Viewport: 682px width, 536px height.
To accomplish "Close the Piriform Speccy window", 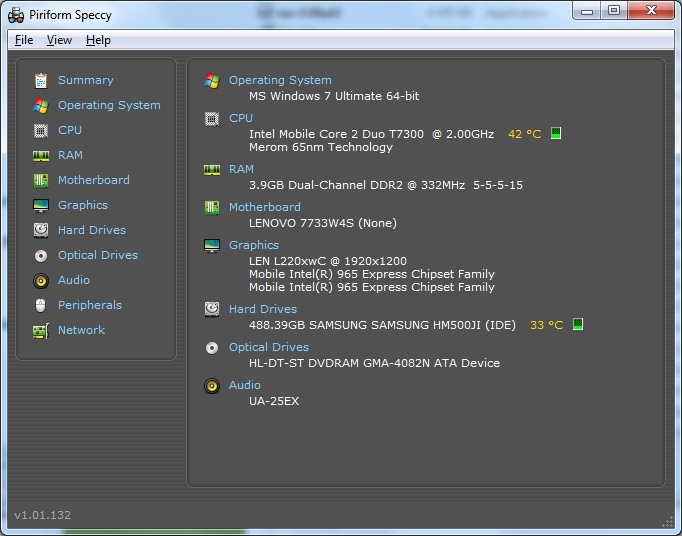I will 651,10.
